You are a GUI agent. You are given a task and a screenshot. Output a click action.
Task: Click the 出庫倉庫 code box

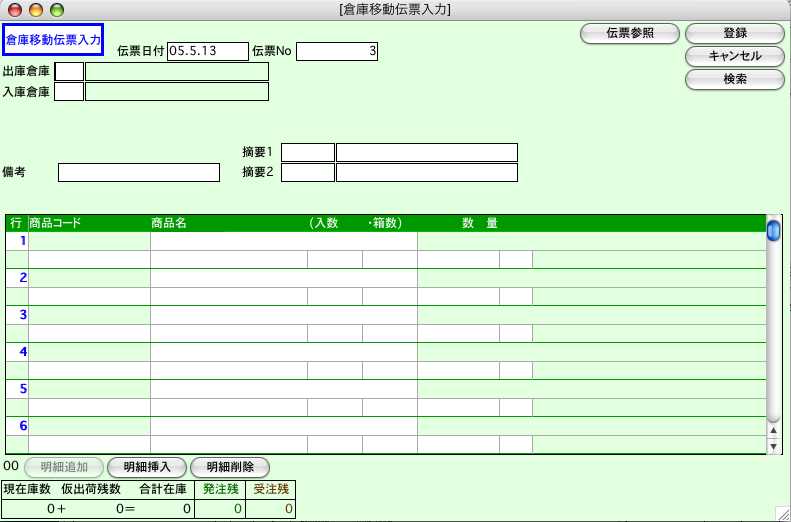tap(69, 72)
